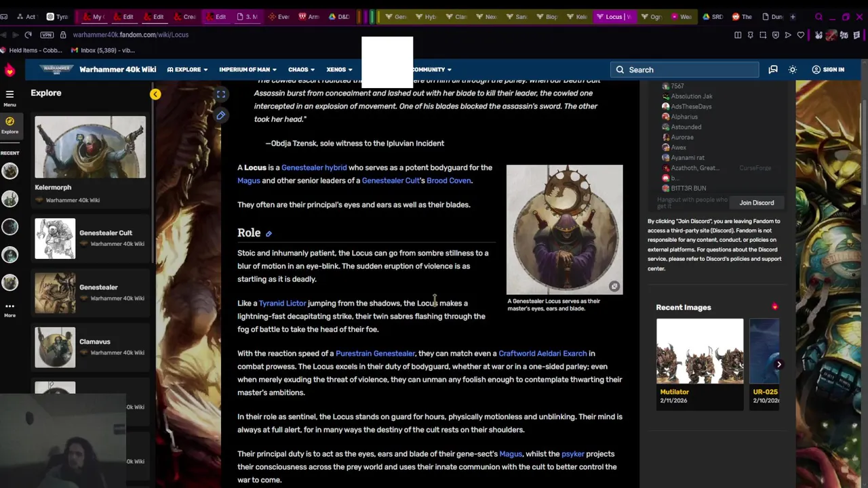Screen dimensions: 868x488
Task: Click the play-arrow icon in address bar
Action: pyautogui.click(x=788, y=35)
